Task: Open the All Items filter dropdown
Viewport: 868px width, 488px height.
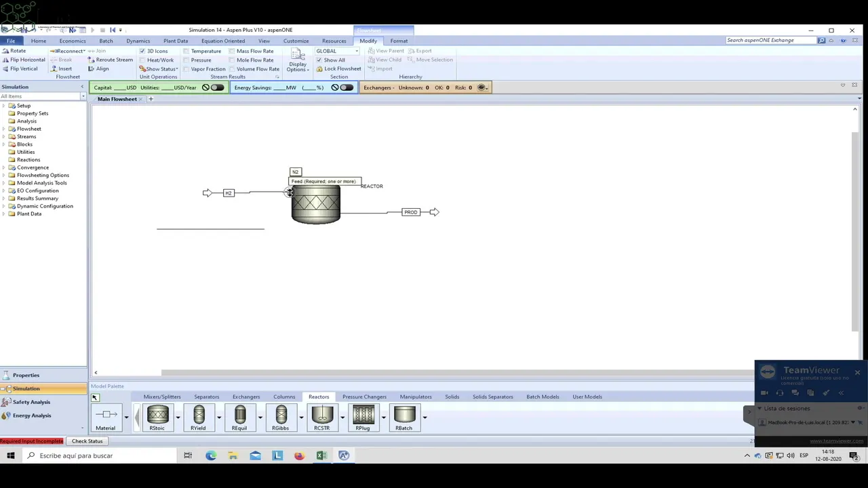Action: pyautogui.click(x=83, y=96)
